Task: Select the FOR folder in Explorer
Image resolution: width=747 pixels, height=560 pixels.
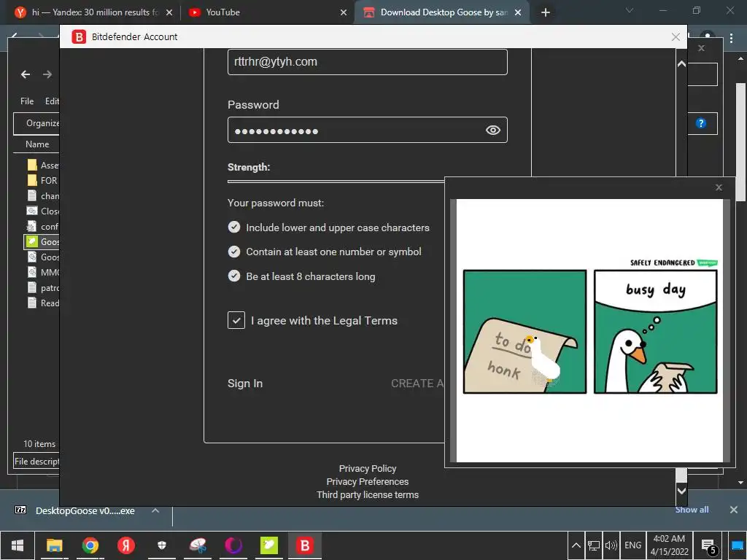Action: pos(43,181)
